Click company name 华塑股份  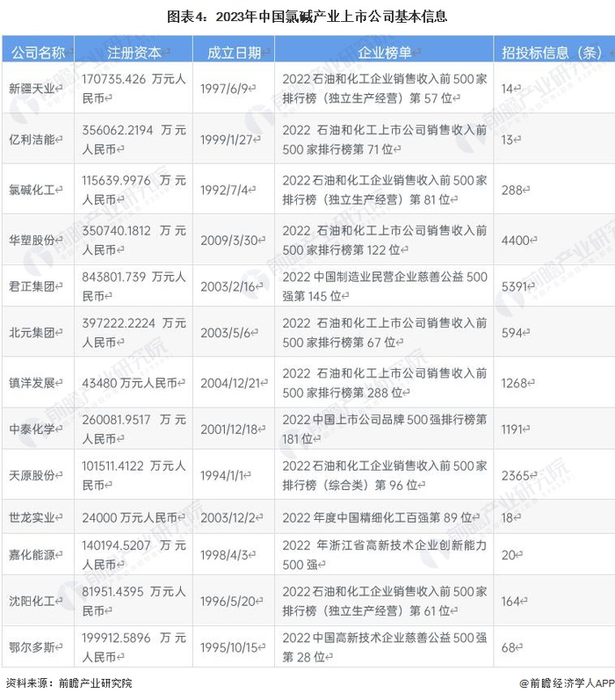coord(32,240)
